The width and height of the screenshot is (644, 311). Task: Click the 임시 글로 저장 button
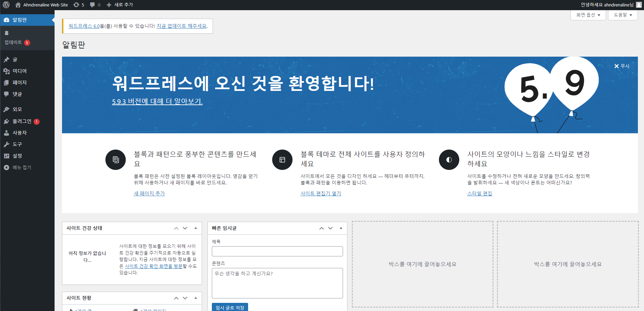(230, 307)
